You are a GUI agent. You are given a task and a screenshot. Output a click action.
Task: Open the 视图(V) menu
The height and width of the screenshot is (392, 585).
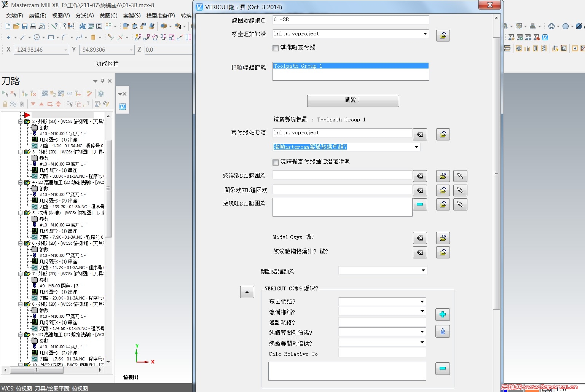tap(61, 16)
